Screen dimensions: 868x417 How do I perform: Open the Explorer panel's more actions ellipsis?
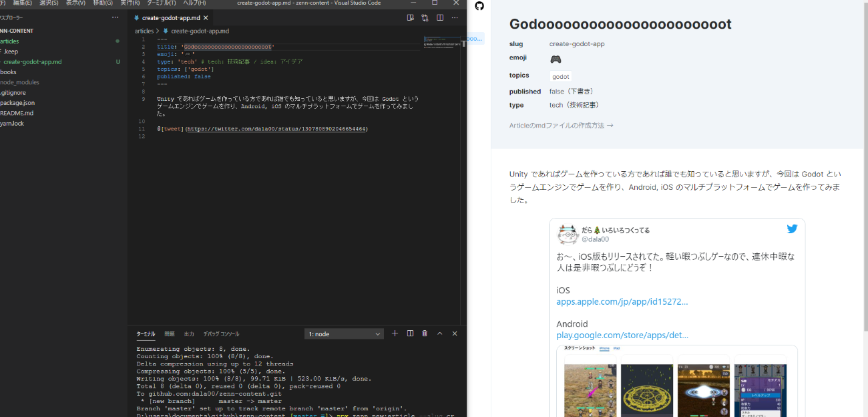(x=116, y=17)
